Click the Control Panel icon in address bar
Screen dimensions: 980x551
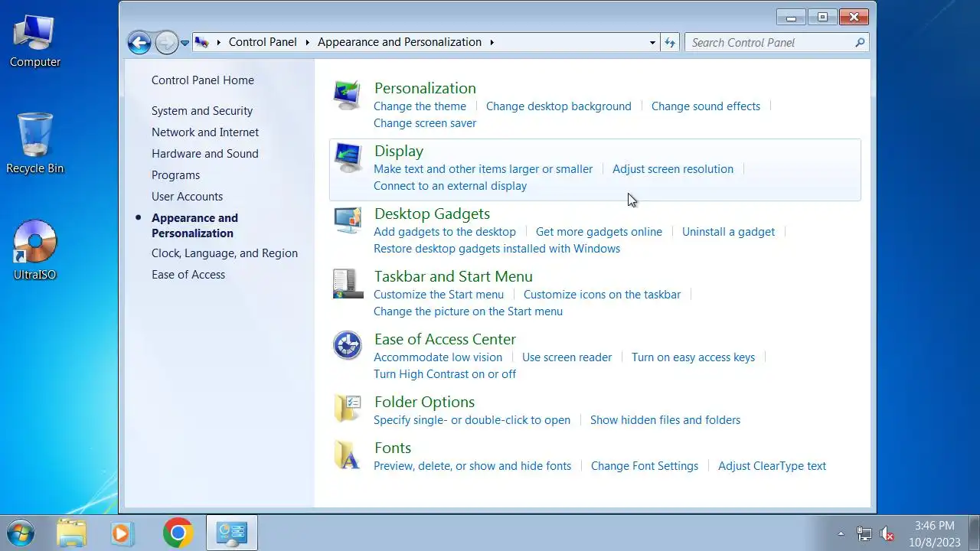pyautogui.click(x=202, y=42)
